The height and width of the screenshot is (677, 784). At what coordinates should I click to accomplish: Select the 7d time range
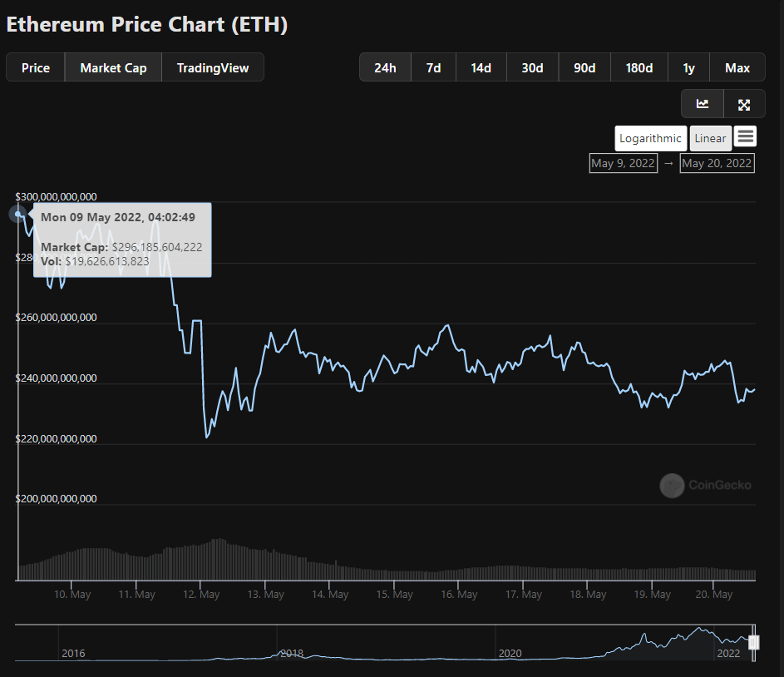click(x=433, y=67)
